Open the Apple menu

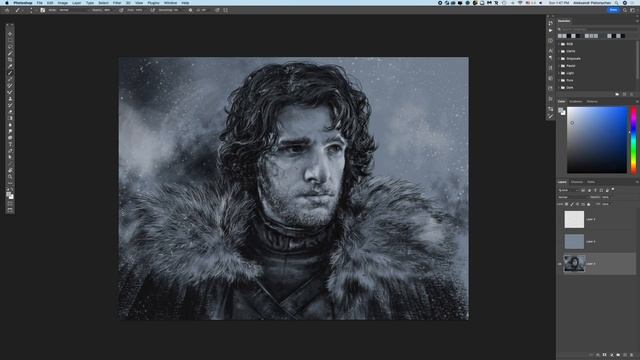(7, 3)
